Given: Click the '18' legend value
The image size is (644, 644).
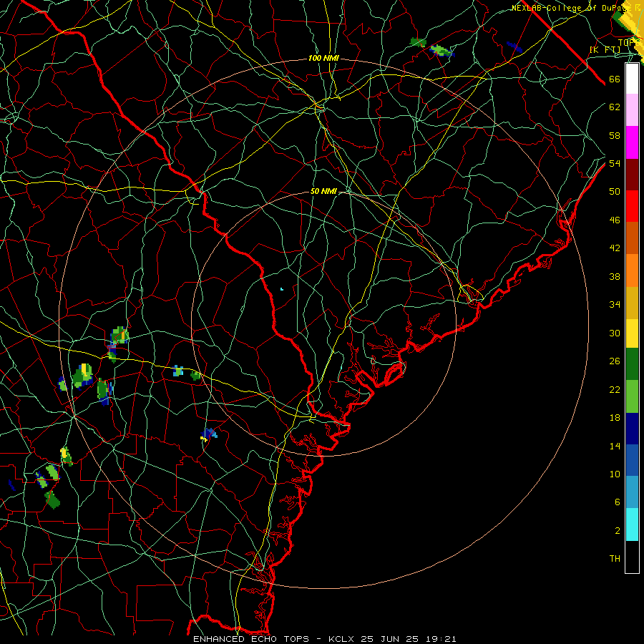Looking at the screenshot, I should (x=615, y=418).
